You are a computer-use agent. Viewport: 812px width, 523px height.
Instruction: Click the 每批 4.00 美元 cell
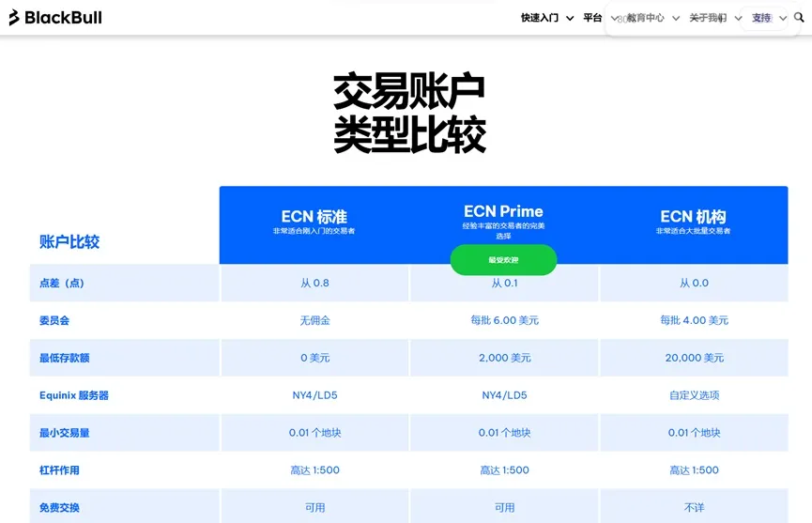point(694,320)
